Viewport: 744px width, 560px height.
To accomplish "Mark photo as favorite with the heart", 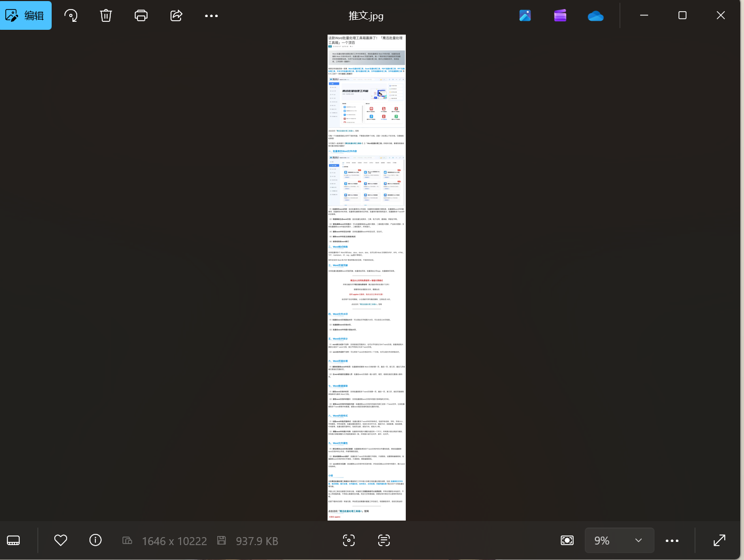I will tap(61, 540).
